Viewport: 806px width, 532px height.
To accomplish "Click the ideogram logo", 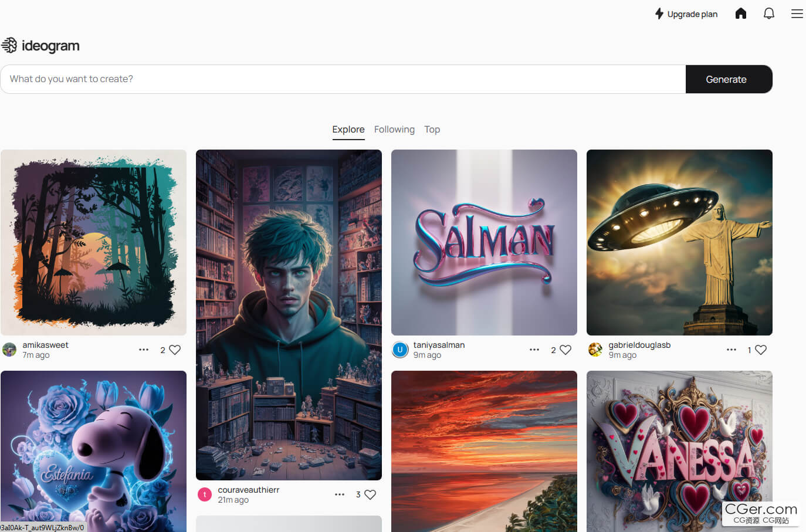I will [40, 45].
